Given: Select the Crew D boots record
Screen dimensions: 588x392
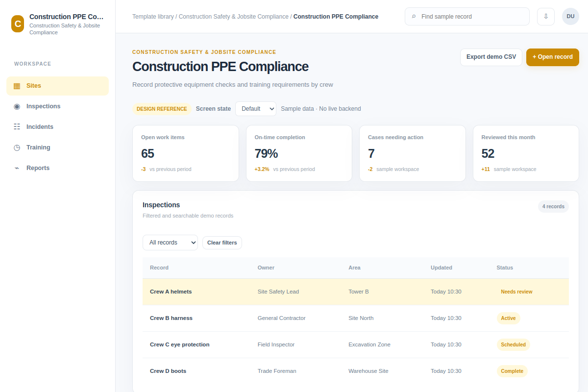Looking at the screenshot, I should point(356,371).
